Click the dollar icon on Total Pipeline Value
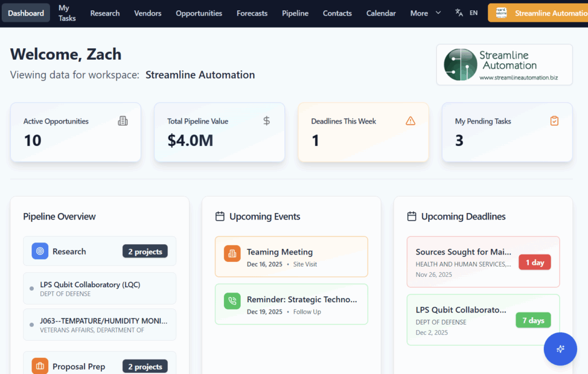This screenshot has height=374, width=588. (266, 121)
